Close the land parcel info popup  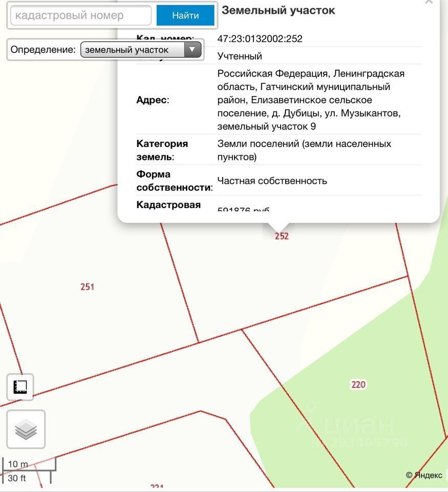(429, 2)
